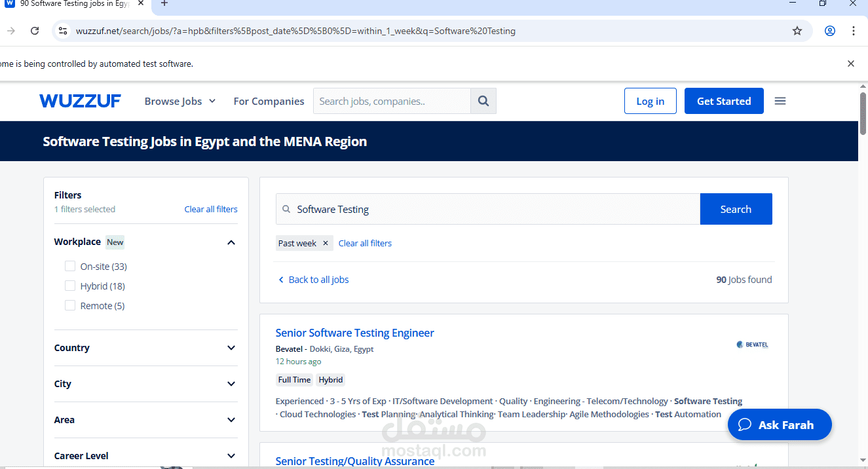Focus the header Search jobs, companies field
This screenshot has width=868, height=469.
click(392, 101)
